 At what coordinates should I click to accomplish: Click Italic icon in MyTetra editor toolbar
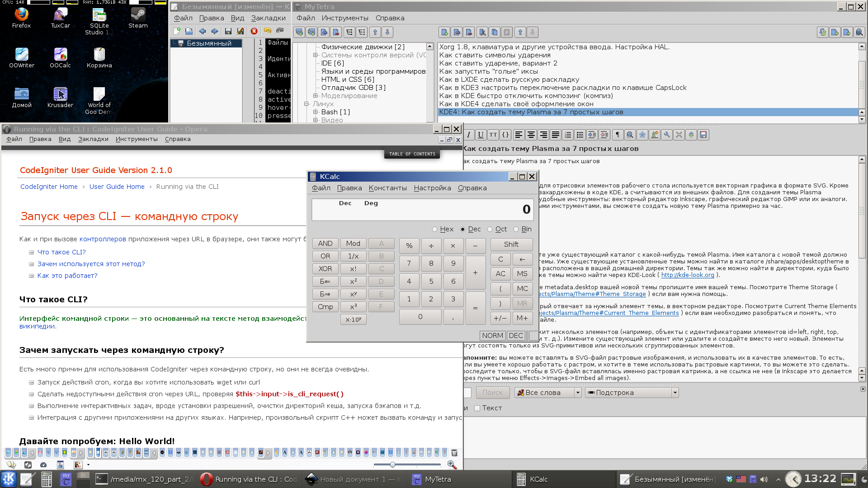click(x=469, y=135)
